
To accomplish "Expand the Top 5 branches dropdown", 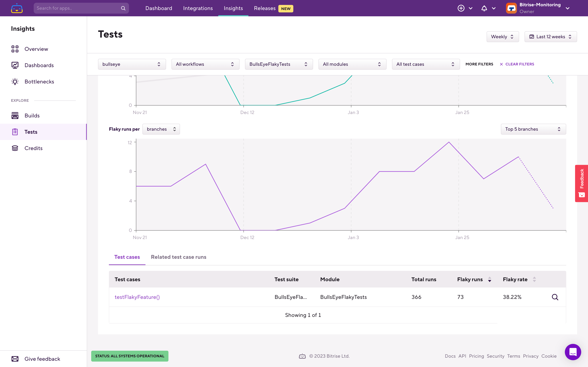I will point(533,129).
